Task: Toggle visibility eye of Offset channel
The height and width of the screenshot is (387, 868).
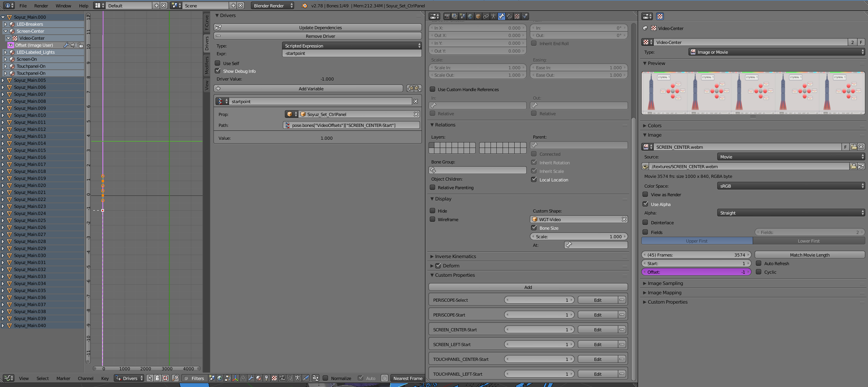Action: point(11,45)
